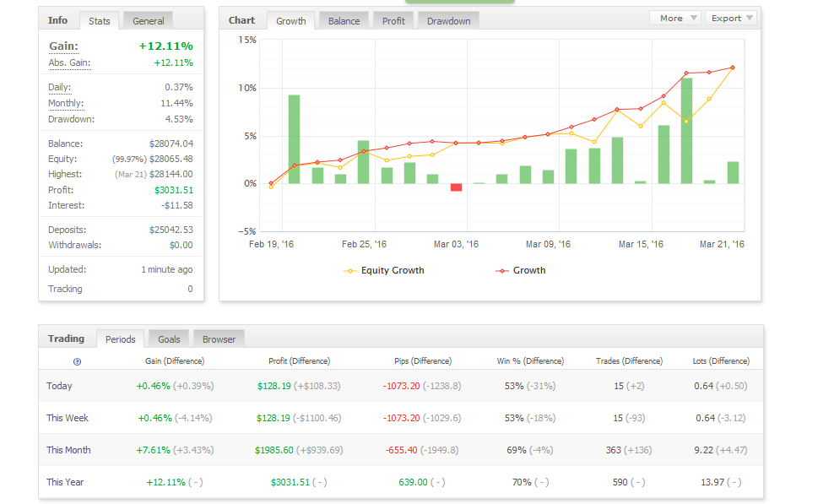Click the Drawdown value 4.53%
This screenshot has width=834, height=504.
[179, 119]
